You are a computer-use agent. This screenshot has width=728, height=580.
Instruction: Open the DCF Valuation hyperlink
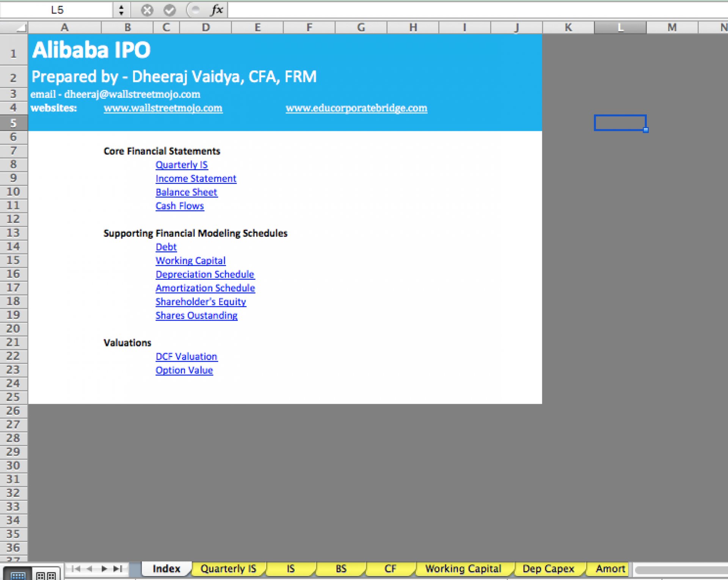186,357
